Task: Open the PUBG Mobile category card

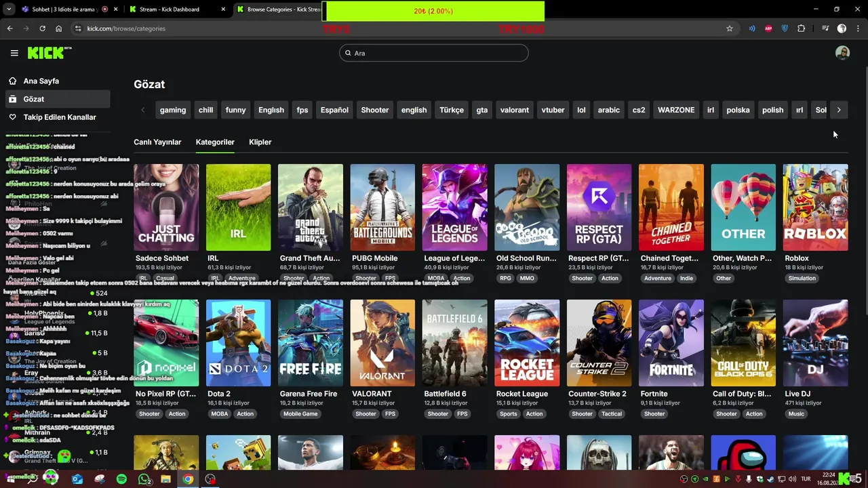Action: click(382, 207)
